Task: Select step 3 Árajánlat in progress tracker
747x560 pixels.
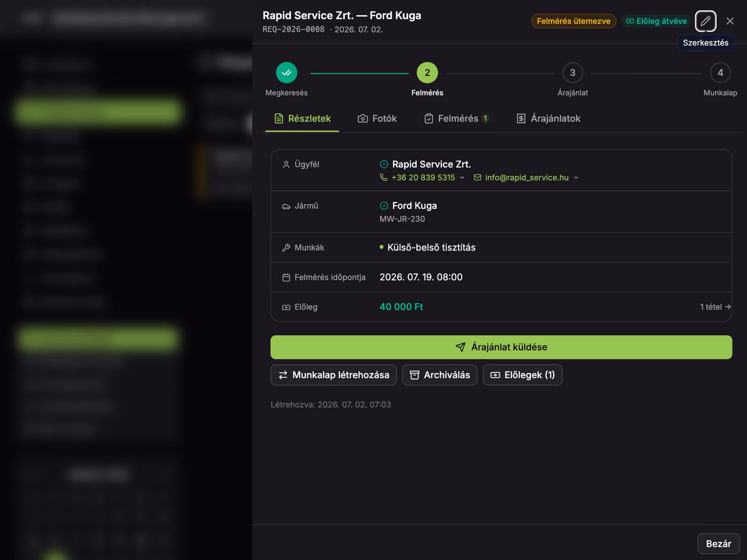Action: pyautogui.click(x=572, y=73)
